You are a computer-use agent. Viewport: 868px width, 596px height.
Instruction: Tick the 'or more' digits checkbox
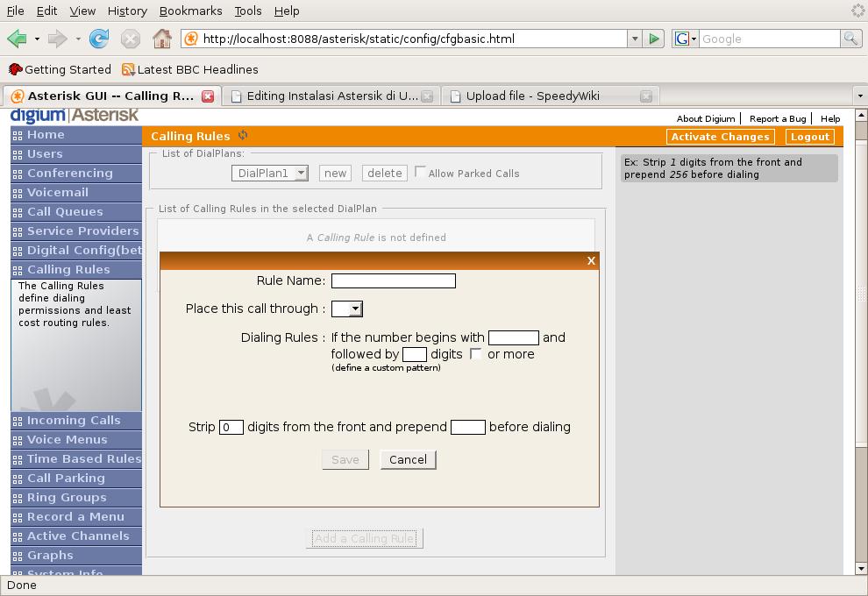[x=476, y=353]
